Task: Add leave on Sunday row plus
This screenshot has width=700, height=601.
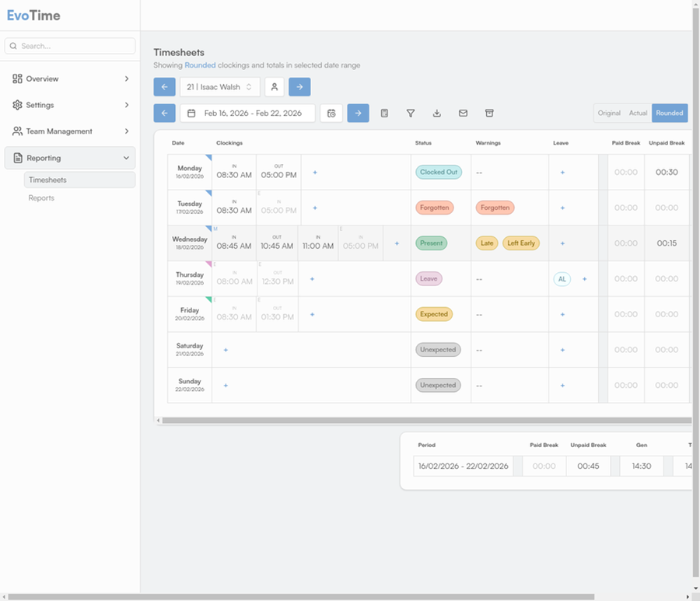Action: pyautogui.click(x=562, y=386)
